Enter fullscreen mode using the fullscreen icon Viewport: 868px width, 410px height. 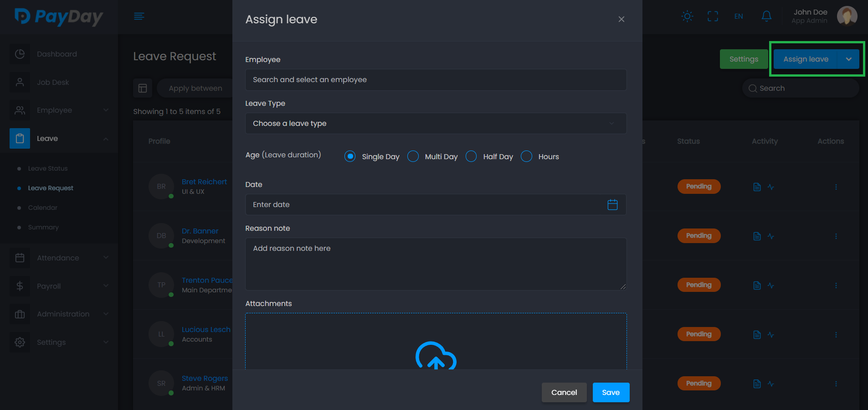(x=713, y=16)
